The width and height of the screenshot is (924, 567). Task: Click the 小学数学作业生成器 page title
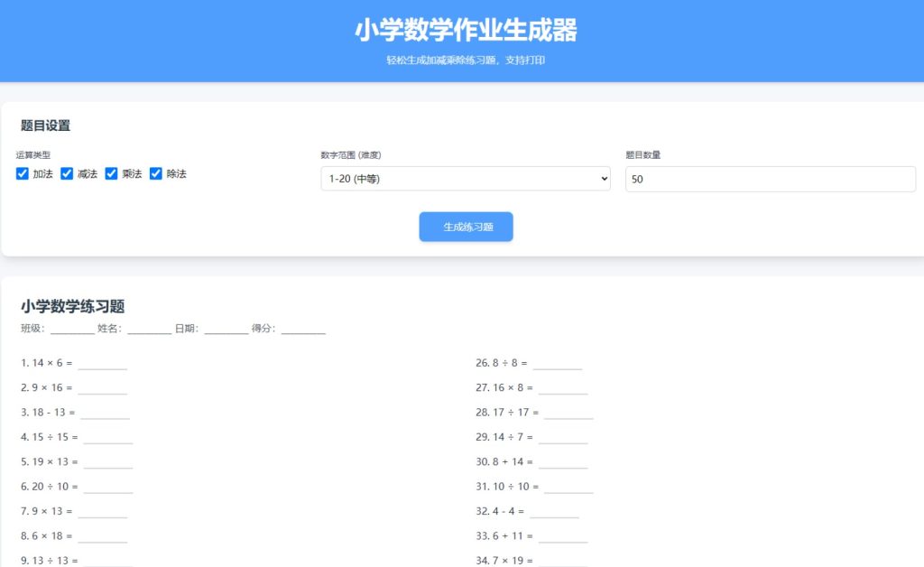tap(465, 31)
